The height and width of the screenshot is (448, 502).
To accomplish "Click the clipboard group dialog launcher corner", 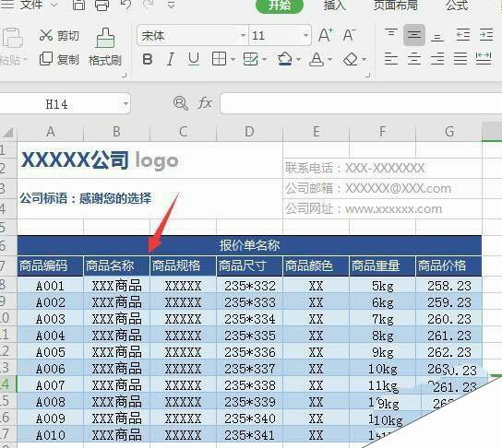I will [x=125, y=76].
